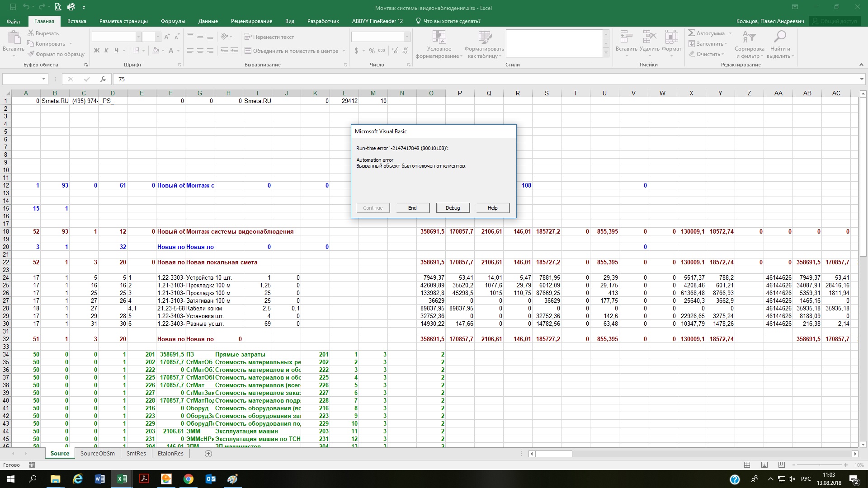Click the increase decimal places icon
The height and width of the screenshot is (488, 868).
pos(396,51)
